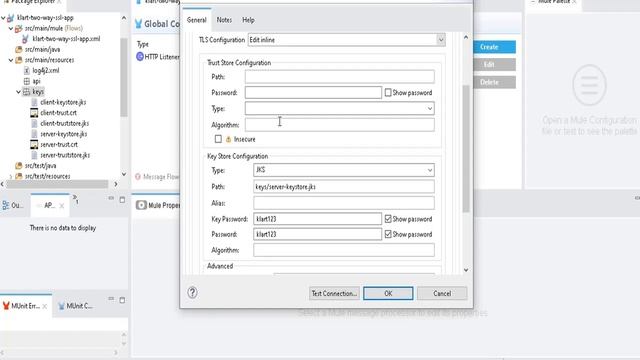Image resolution: width=640 pixels, height=360 pixels.
Task: Collapse the src/main/resources folder
Action: click(x=11, y=60)
